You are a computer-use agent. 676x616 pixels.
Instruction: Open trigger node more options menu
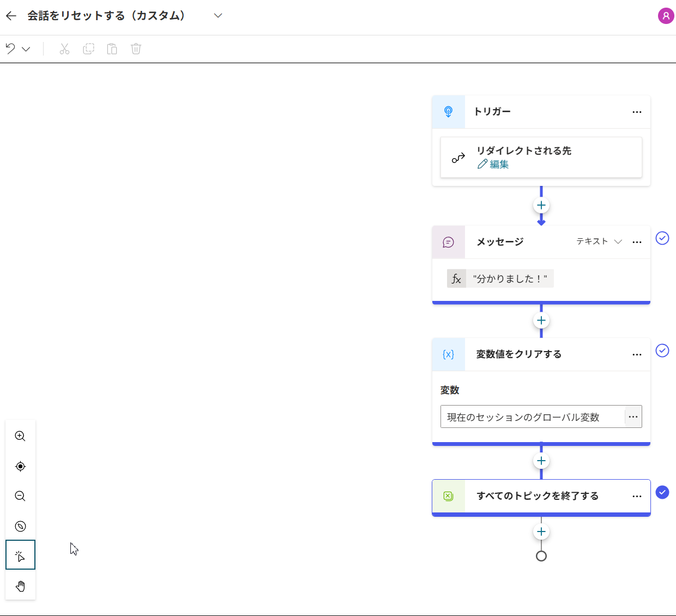coord(637,112)
